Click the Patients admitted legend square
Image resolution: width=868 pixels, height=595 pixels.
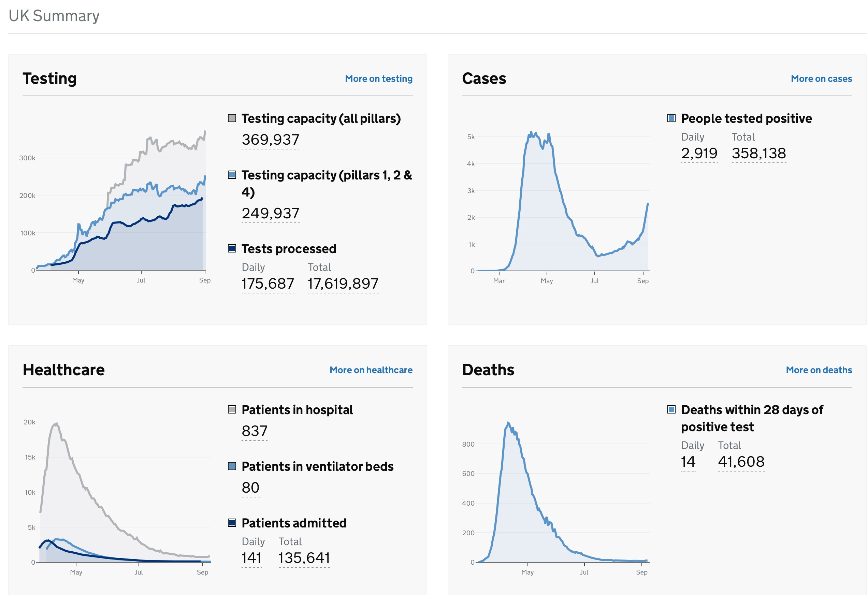tap(232, 523)
